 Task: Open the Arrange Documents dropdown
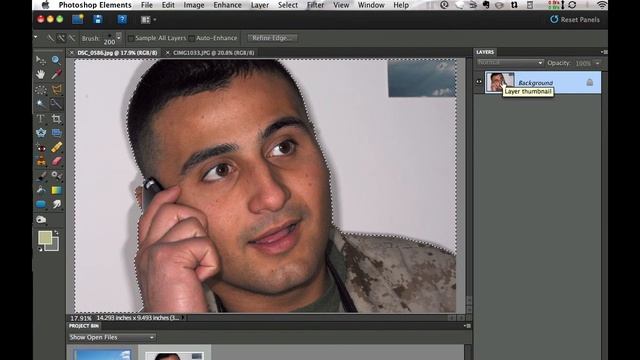148,20
